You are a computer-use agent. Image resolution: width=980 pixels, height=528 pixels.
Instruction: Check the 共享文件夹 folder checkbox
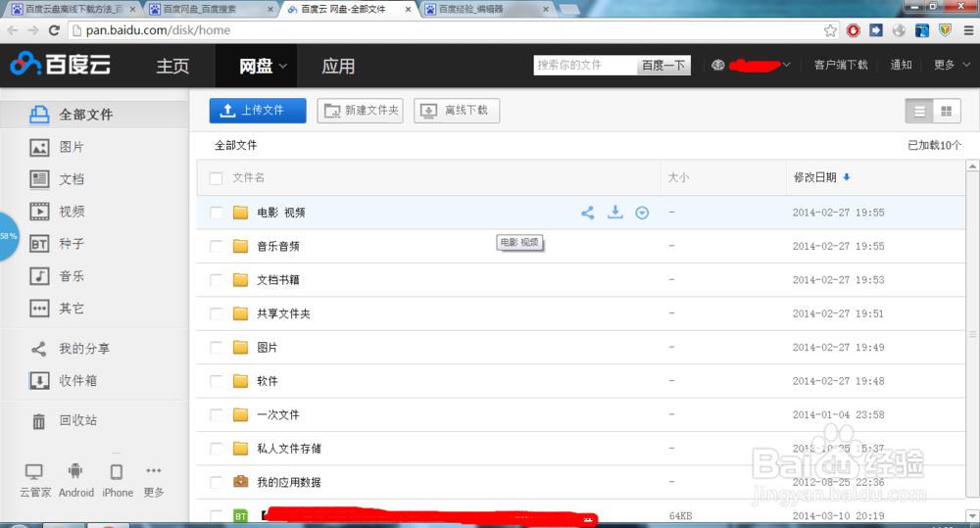[217, 313]
